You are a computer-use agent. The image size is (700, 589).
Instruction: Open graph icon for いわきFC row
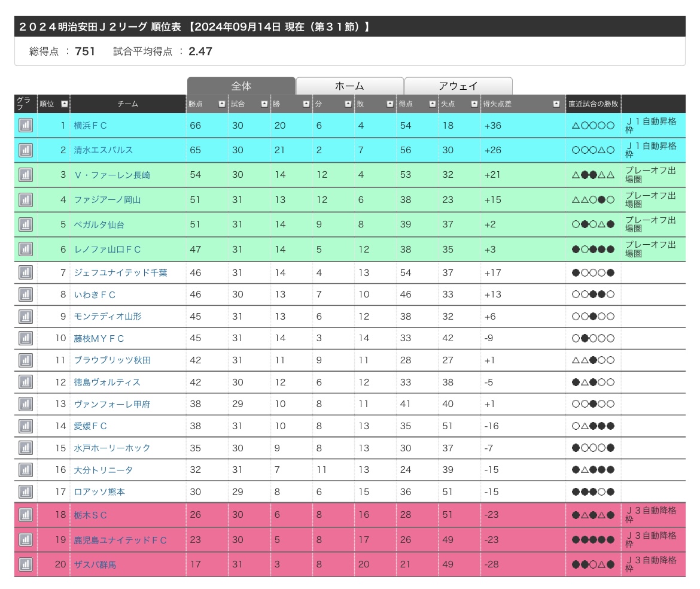[26, 294]
